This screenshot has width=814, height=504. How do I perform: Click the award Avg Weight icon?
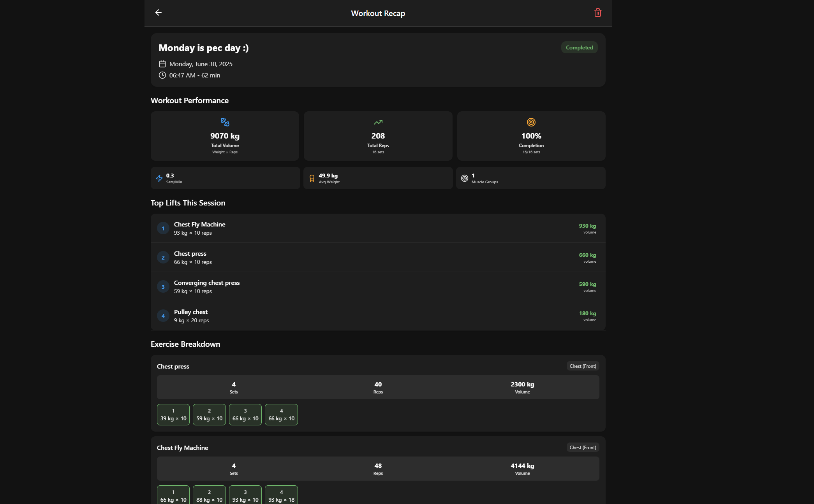pyautogui.click(x=312, y=178)
